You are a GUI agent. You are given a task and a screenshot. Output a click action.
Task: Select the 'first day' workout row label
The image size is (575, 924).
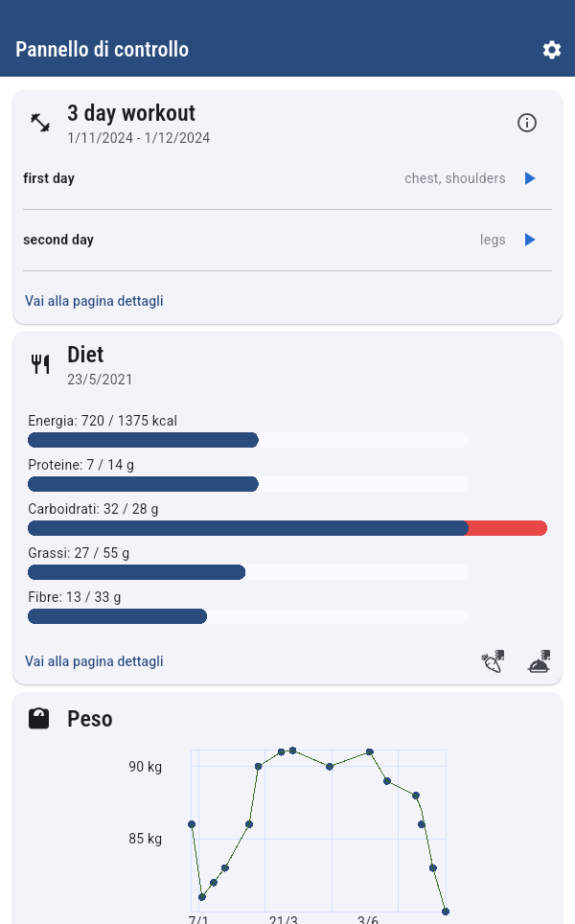(49, 178)
